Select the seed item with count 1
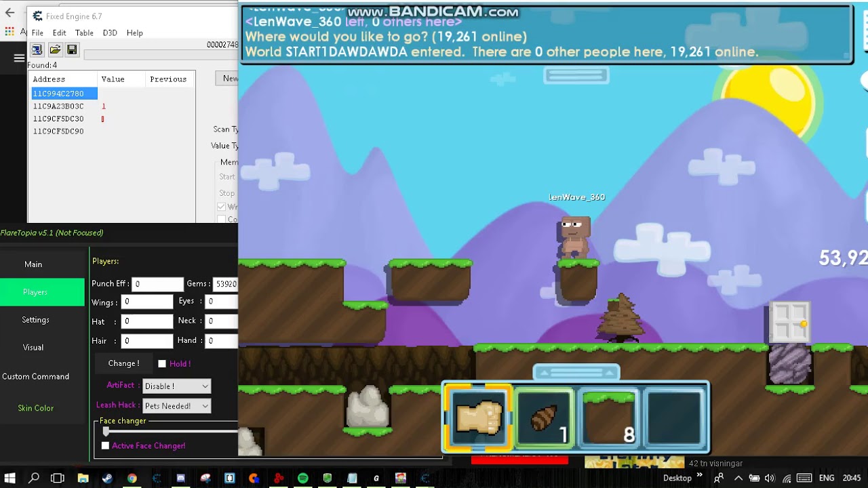Screen dimensions: 868x488 (544, 418)
